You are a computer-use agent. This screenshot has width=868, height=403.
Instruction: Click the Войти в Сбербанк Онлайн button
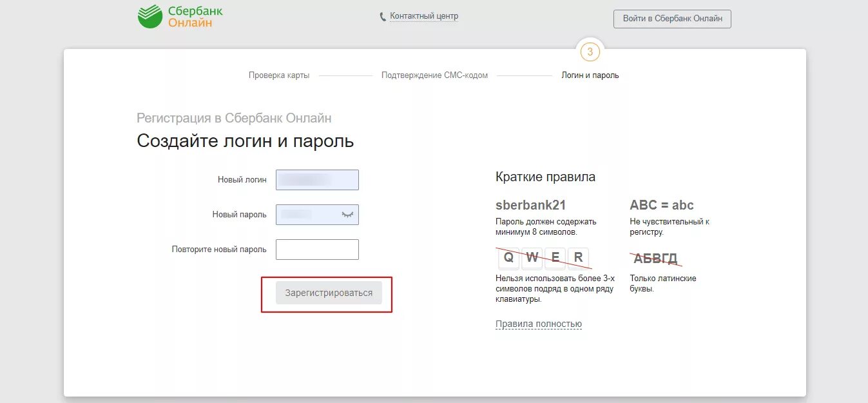(672, 19)
